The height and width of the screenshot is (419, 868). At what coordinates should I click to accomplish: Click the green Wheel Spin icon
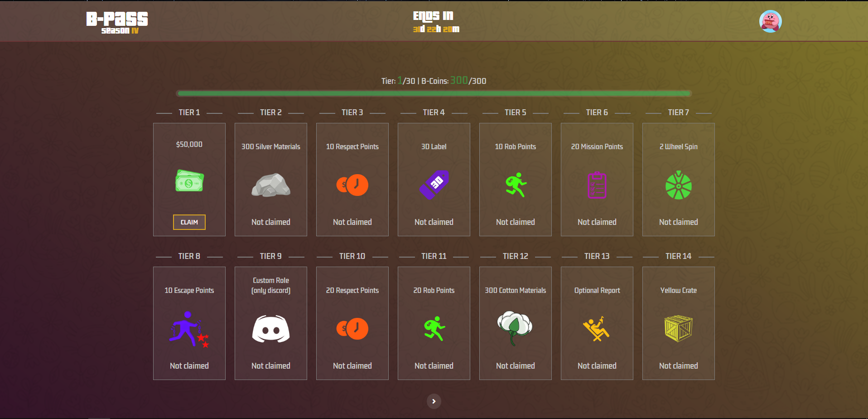(678, 185)
